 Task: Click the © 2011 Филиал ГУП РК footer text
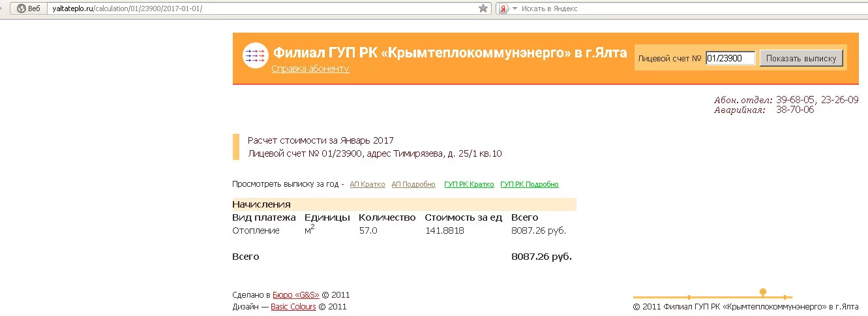746,307
